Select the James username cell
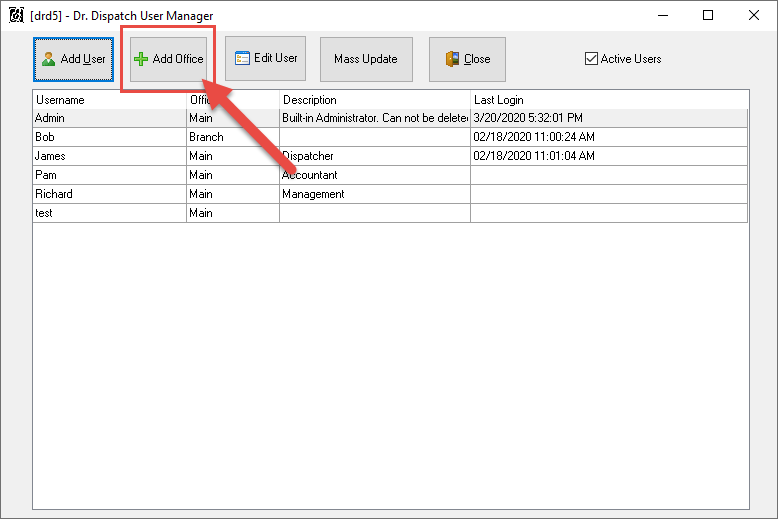This screenshot has width=778, height=519. (109, 156)
